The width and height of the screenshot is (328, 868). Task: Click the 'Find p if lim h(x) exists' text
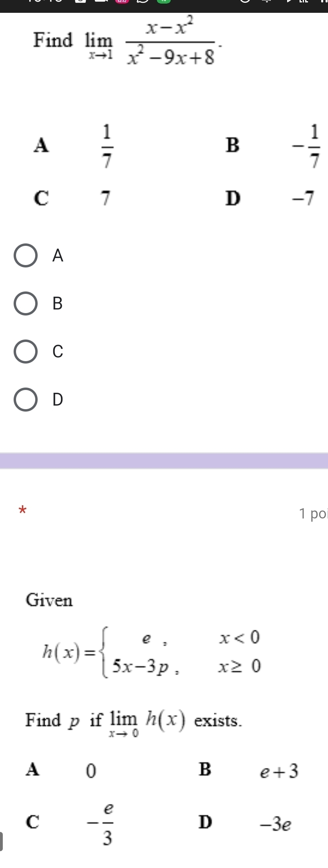134,721
